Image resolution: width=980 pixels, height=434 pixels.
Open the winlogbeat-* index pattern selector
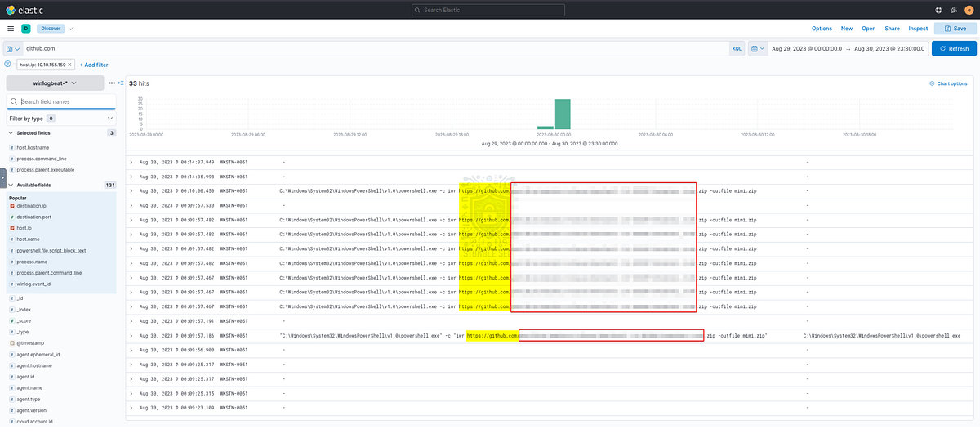[55, 83]
